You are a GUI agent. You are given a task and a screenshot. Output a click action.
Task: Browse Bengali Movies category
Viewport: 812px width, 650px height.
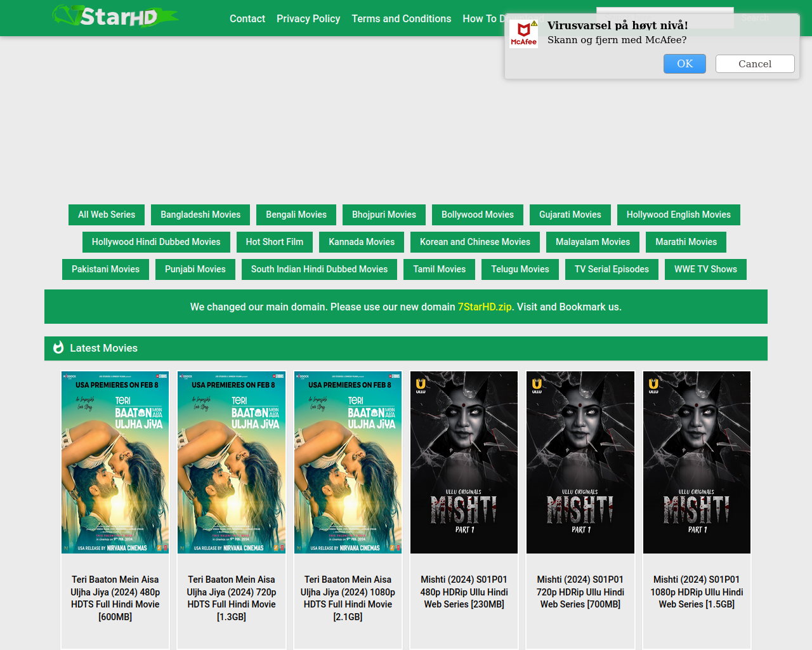coord(296,215)
